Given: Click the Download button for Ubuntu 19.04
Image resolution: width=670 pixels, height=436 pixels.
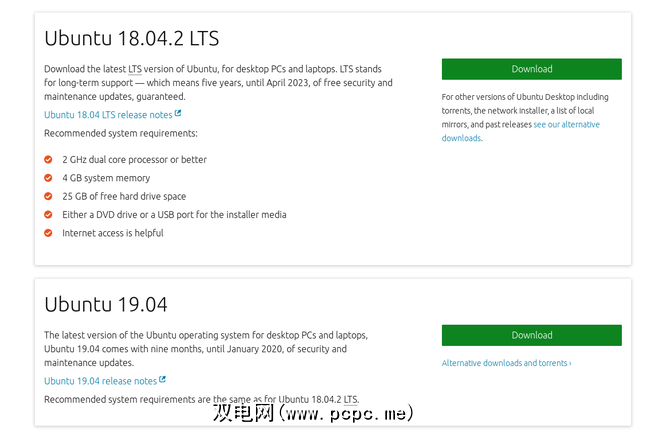Looking at the screenshot, I should click(531, 335).
